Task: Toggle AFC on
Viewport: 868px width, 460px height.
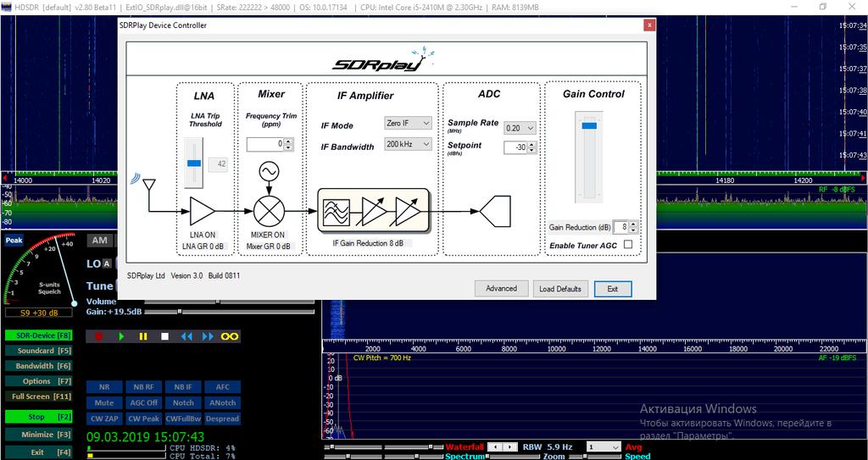Action: 223,387
